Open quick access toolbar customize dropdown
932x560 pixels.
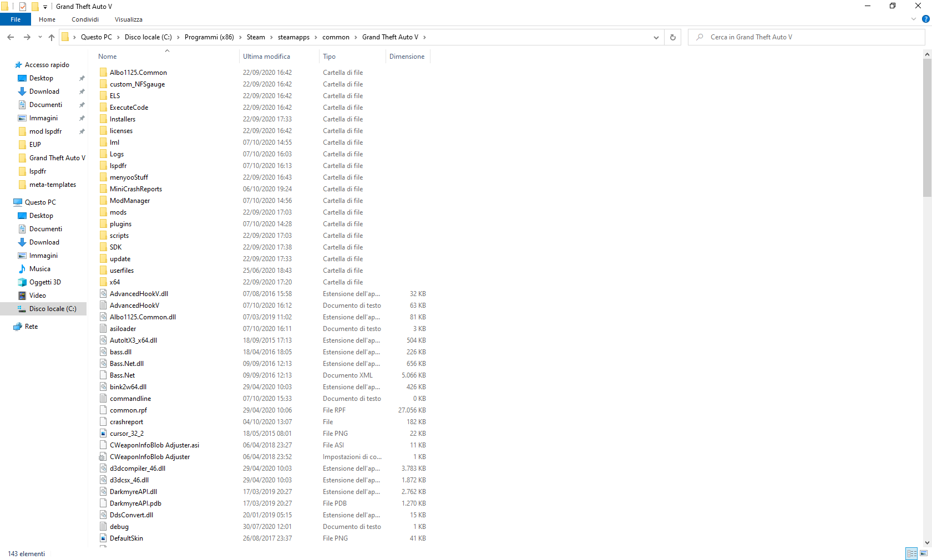point(45,7)
